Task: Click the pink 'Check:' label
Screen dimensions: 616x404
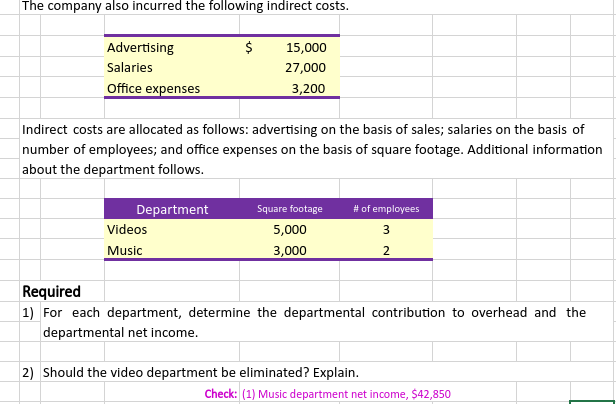Action: [x=221, y=393]
